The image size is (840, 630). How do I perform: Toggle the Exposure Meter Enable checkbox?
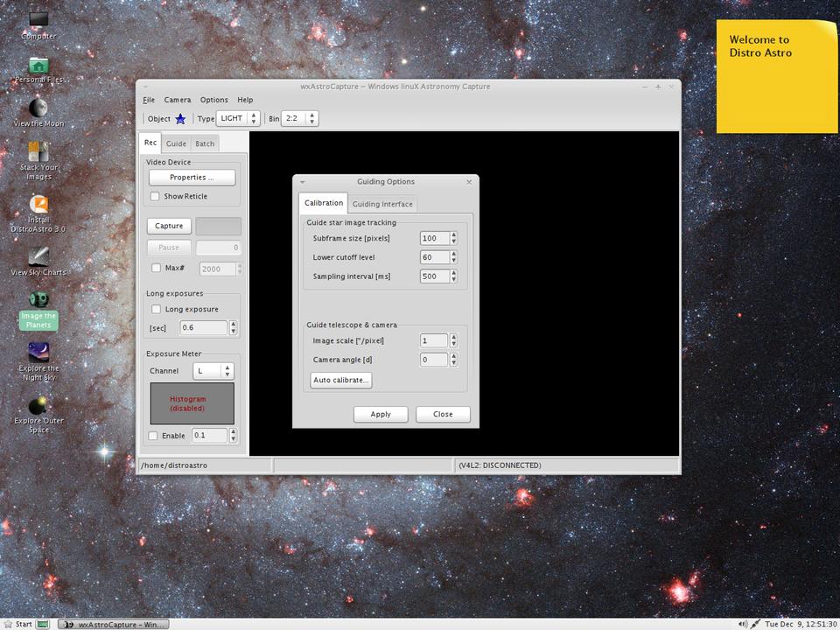coord(153,436)
